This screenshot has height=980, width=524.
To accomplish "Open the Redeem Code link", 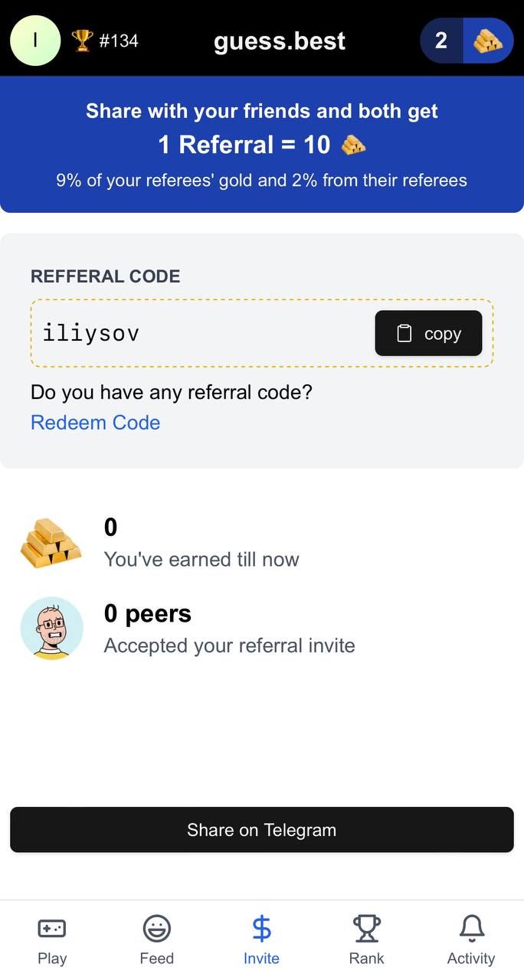I will [95, 423].
